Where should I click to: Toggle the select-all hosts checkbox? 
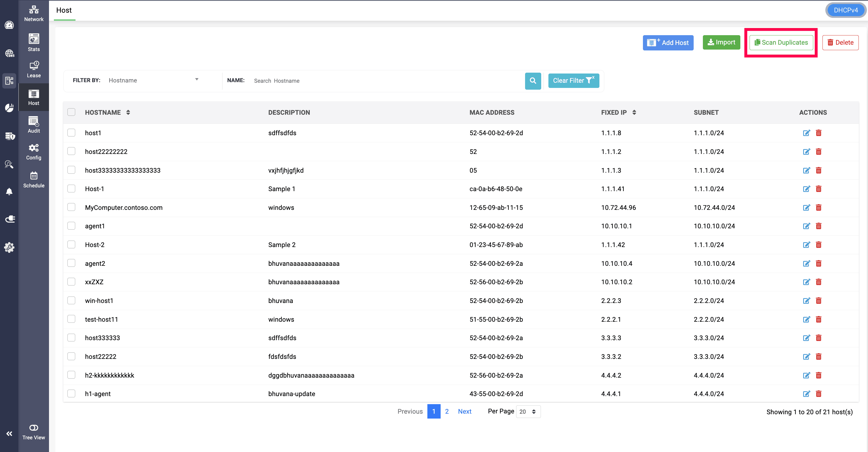click(71, 112)
